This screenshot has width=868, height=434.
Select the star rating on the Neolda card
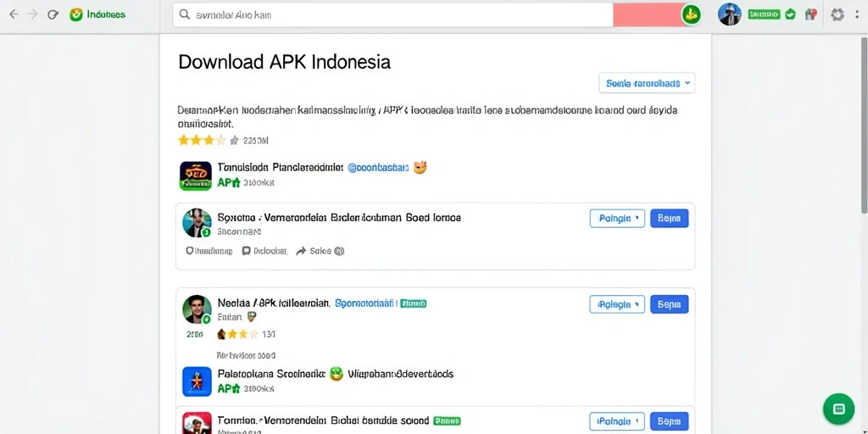click(x=238, y=334)
